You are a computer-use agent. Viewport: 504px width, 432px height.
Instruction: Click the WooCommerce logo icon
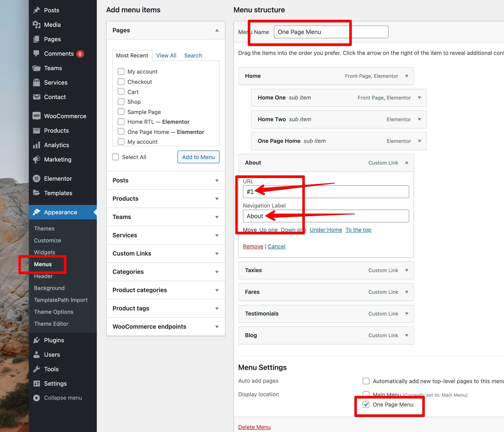[37, 116]
